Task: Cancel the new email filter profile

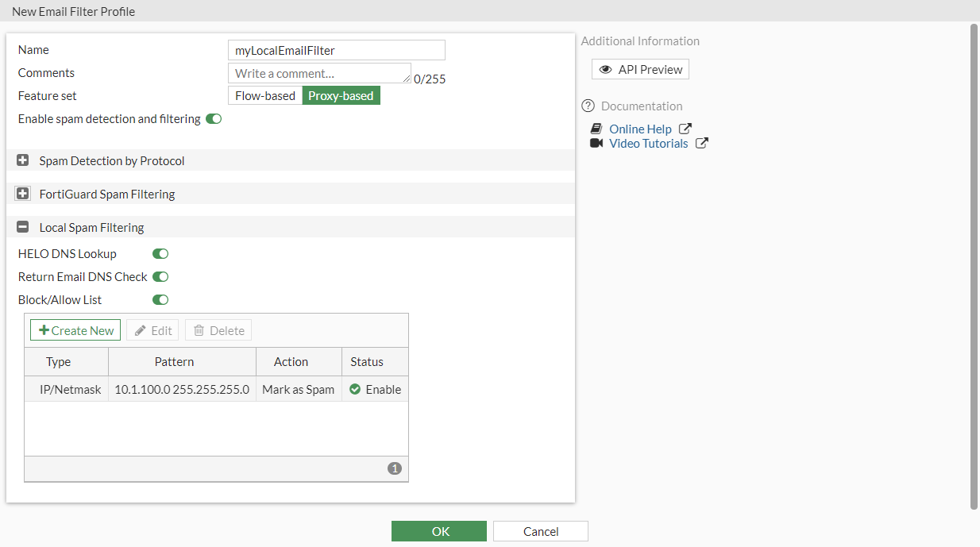Action: pos(540,530)
